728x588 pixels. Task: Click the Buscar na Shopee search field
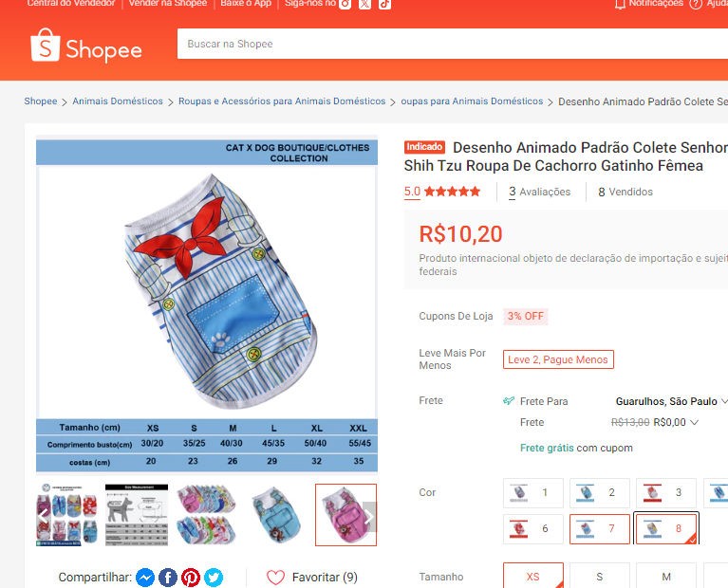(x=453, y=44)
